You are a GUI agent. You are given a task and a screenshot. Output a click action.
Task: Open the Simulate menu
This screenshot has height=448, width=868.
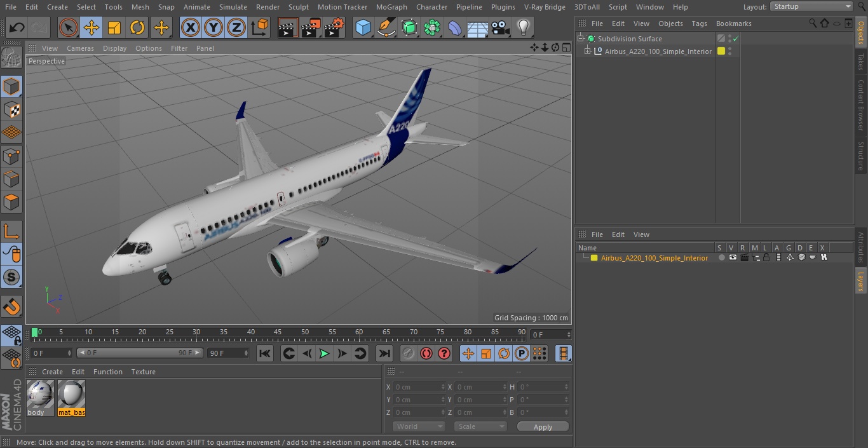pos(233,7)
